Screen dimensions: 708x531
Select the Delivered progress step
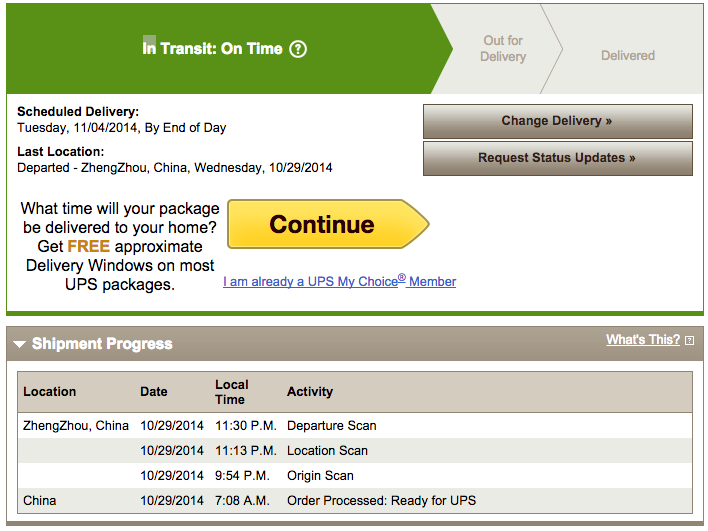click(x=628, y=56)
